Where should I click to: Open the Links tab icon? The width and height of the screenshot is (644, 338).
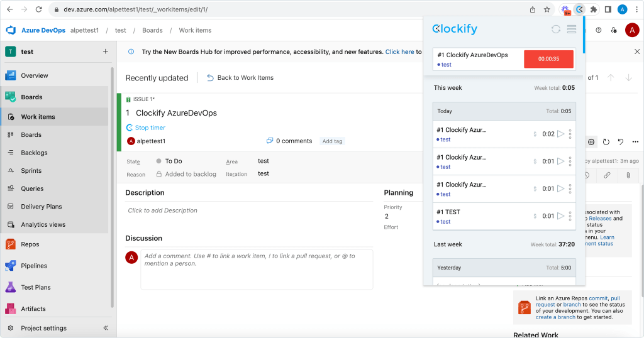click(x=607, y=175)
